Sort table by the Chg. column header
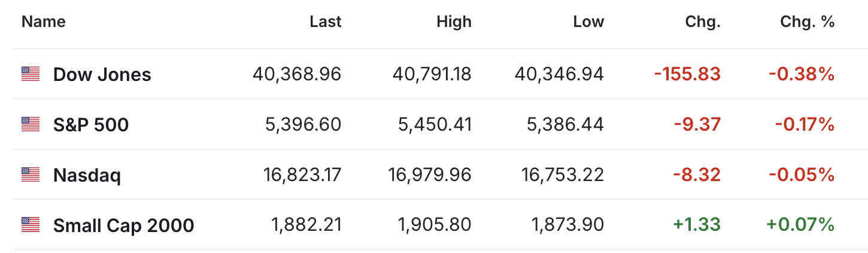The width and height of the screenshot is (868, 253). click(703, 22)
